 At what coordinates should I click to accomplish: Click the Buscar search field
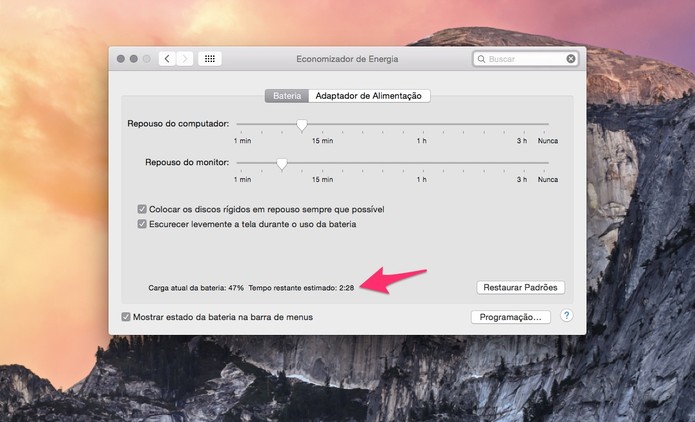525,59
